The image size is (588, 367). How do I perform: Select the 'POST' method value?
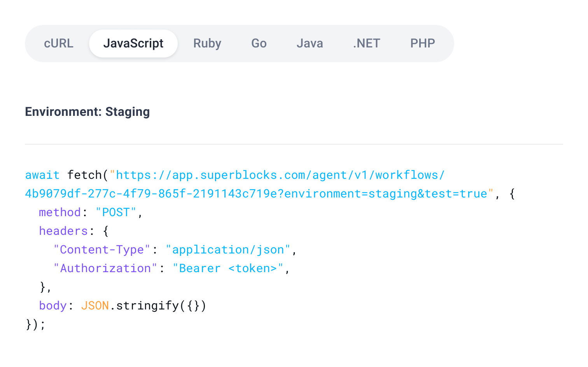pyautogui.click(x=116, y=212)
